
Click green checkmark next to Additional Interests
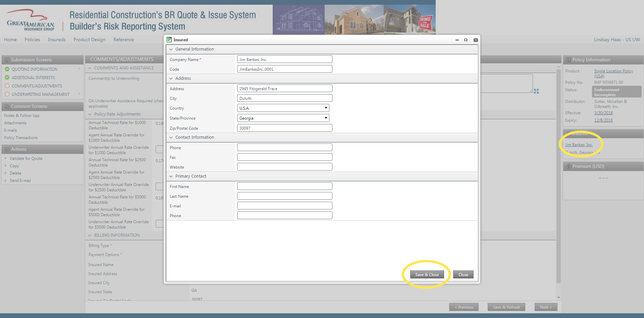[7, 77]
